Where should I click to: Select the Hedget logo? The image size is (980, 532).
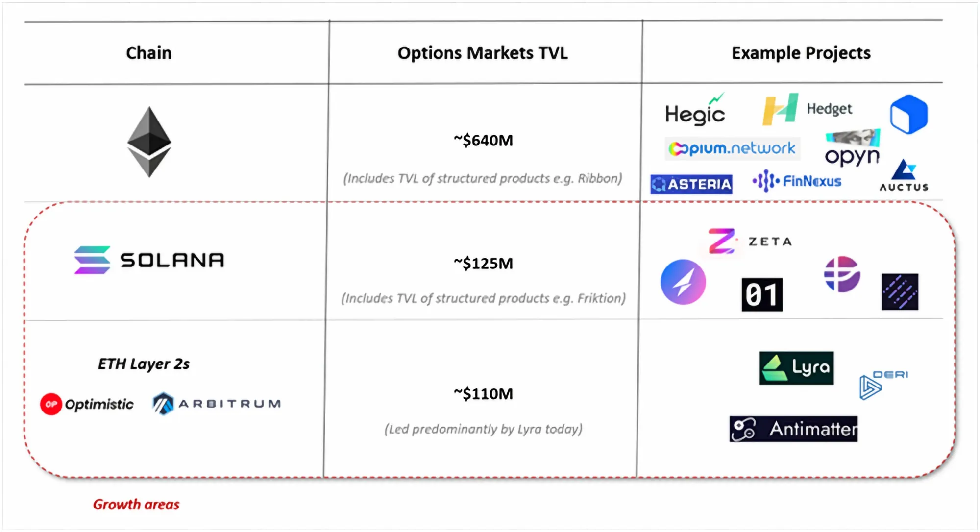(x=808, y=109)
